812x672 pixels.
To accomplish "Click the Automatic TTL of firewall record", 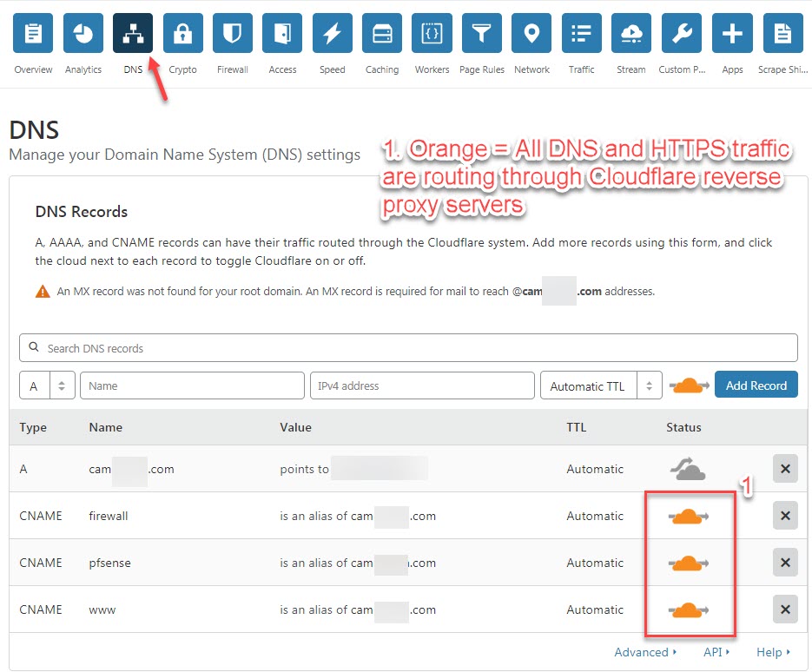I will click(595, 516).
